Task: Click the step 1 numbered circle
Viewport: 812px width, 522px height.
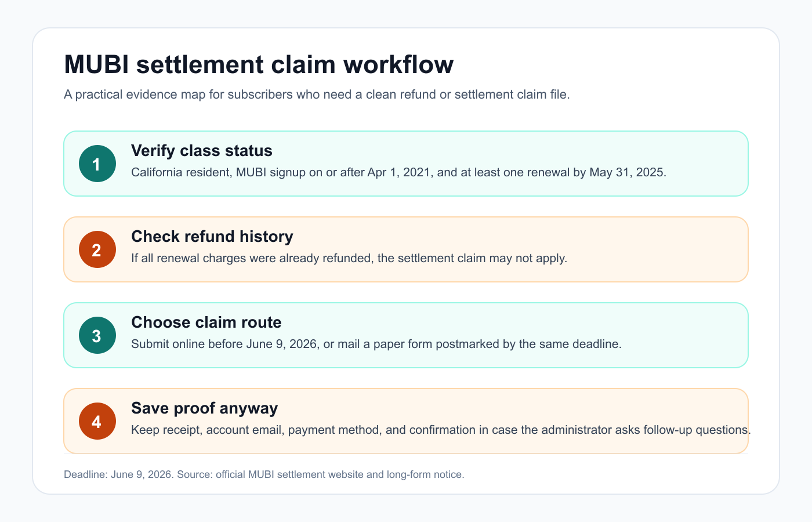Action: [x=97, y=164]
